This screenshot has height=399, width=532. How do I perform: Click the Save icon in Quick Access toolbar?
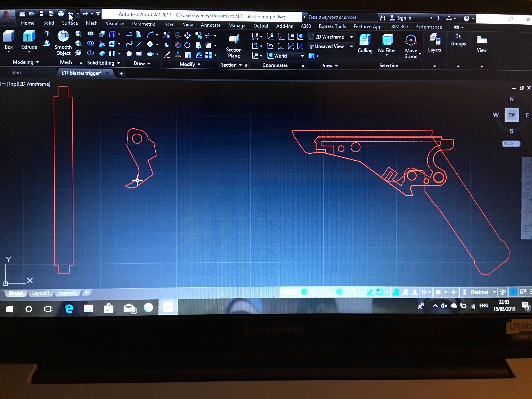click(x=42, y=13)
